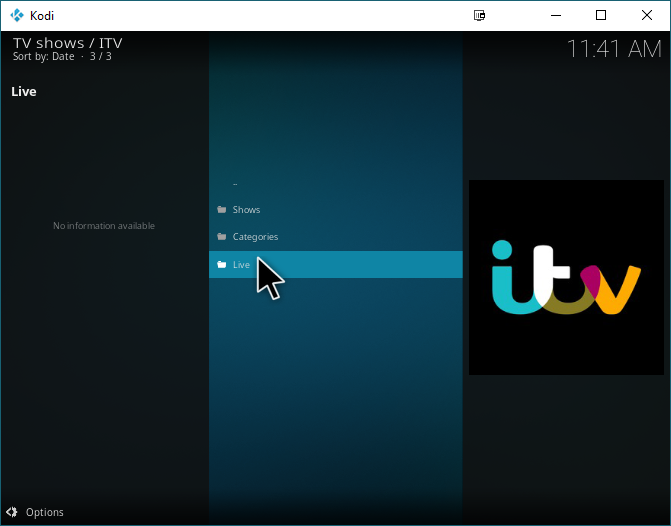The width and height of the screenshot is (671, 526).
Task: Click the folder icon beside Live
Action: pos(222,264)
